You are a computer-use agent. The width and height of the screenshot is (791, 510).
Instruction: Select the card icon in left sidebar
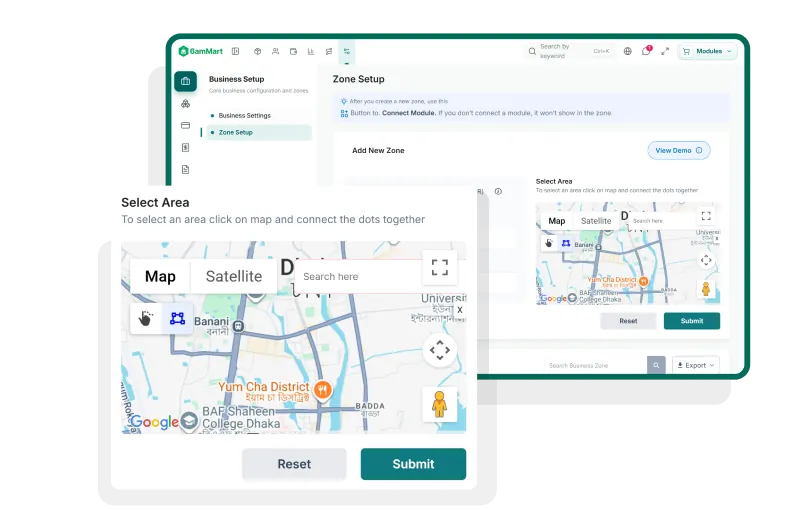coord(186,125)
